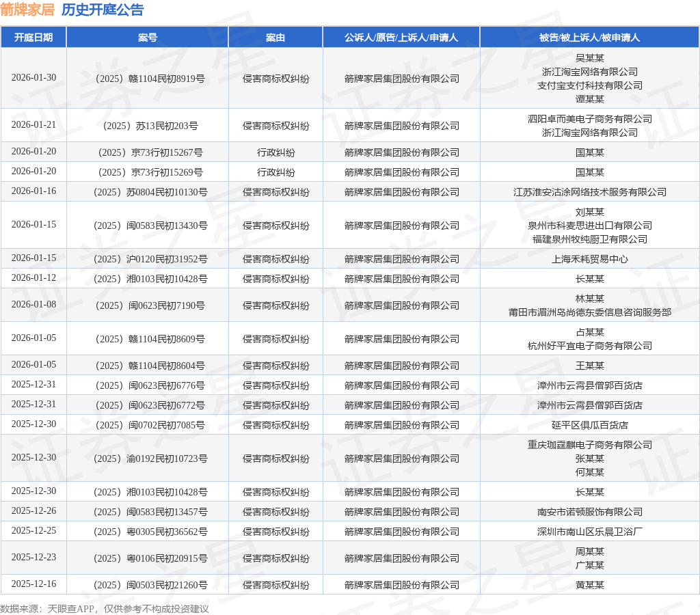Image resolution: width=700 pixels, height=615 pixels.
Task: Click date 2025-12-23
Action: coord(34,558)
